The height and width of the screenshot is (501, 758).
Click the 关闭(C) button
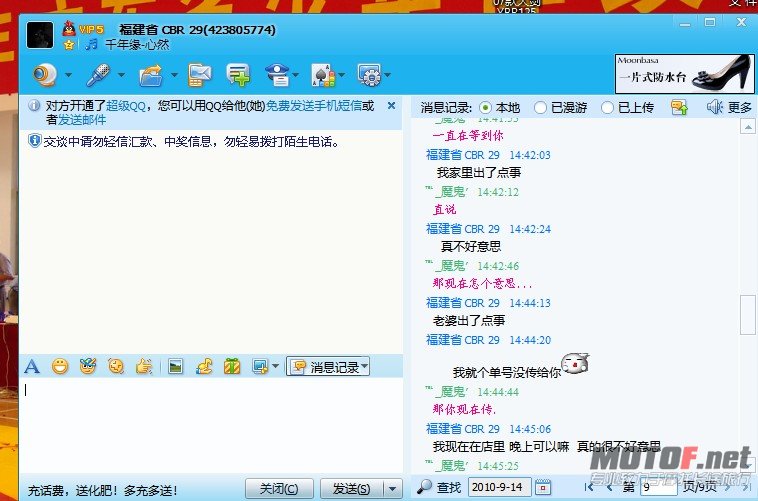[279, 489]
